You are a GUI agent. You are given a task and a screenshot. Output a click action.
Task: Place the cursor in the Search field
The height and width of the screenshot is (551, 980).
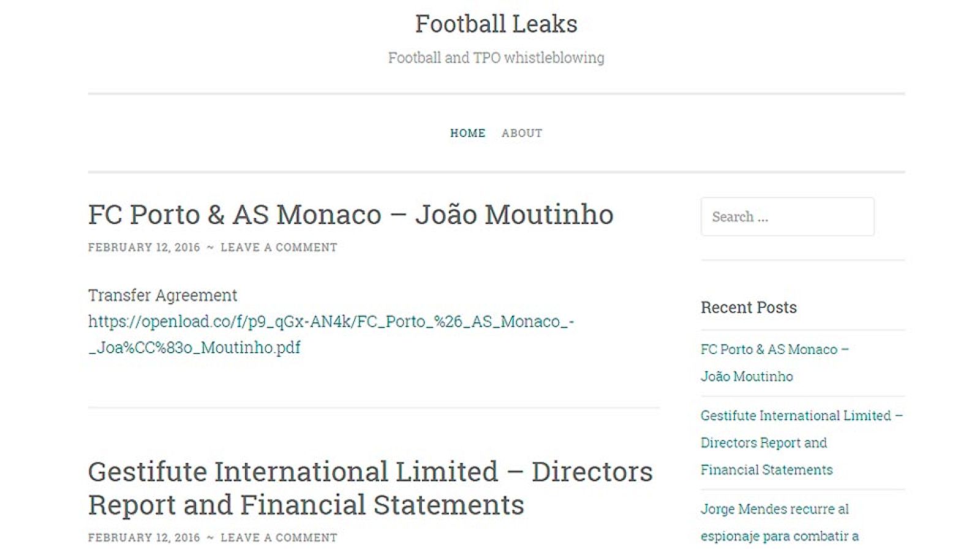pyautogui.click(x=787, y=217)
